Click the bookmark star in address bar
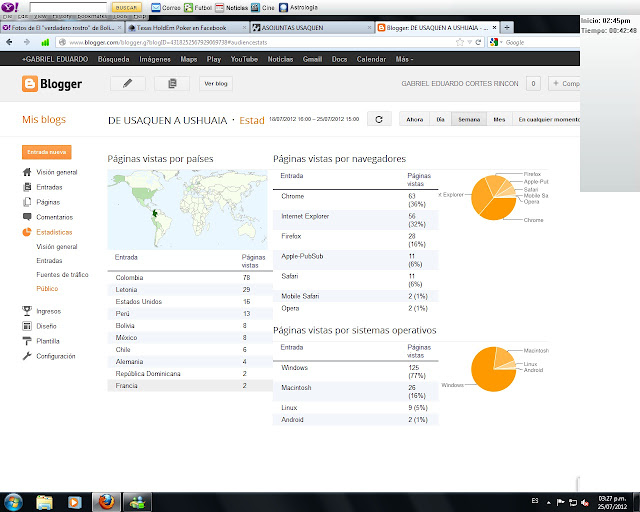The height and width of the screenshot is (512, 640). [x=460, y=42]
